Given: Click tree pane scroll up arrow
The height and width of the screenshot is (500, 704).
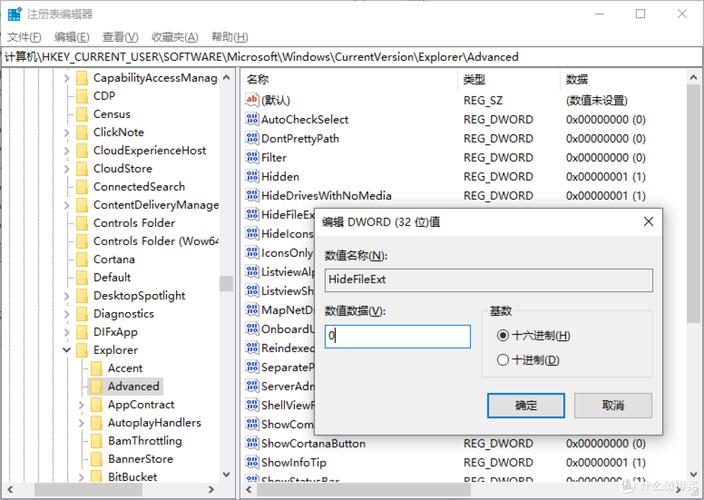Looking at the screenshot, I should 226,78.
